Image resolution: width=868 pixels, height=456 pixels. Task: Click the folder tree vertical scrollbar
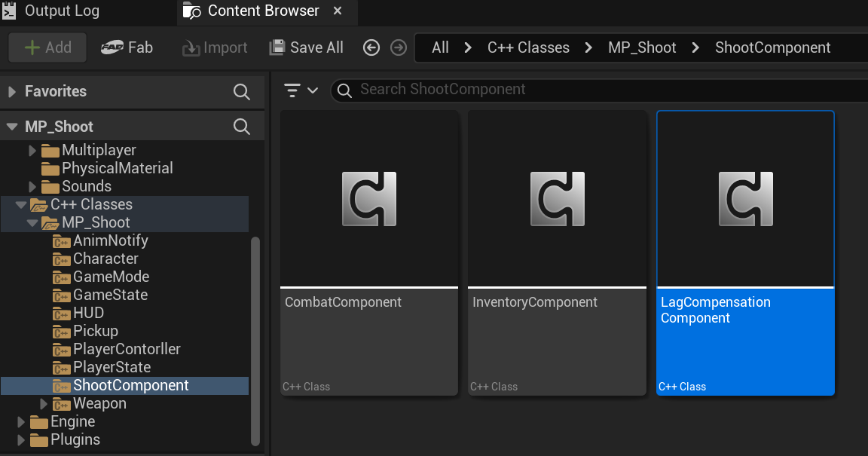255,341
